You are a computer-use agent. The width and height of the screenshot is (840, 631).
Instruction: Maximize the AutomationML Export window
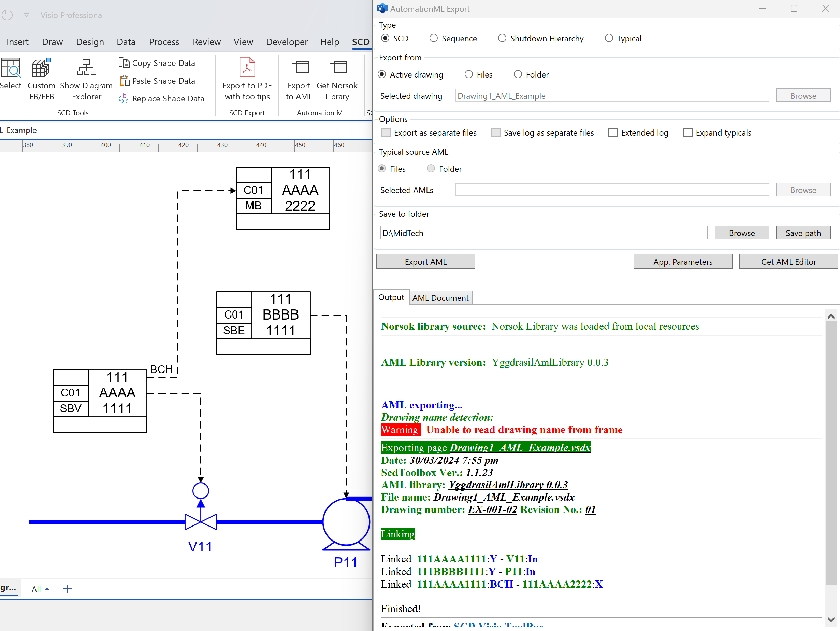click(794, 8)
